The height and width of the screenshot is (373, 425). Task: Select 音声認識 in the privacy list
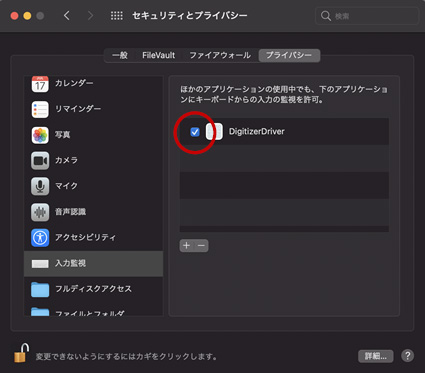click(x=94, y=212)
